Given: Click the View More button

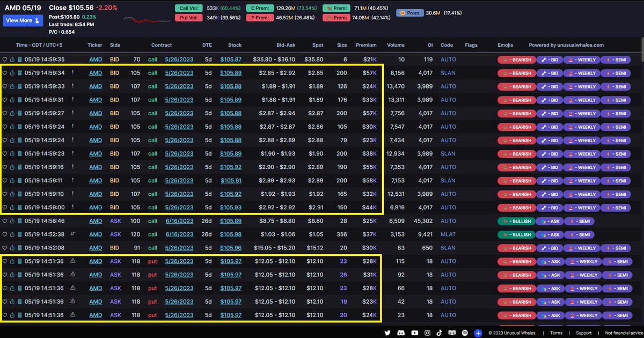Looking at the screenshot, I should coord(23,20).
